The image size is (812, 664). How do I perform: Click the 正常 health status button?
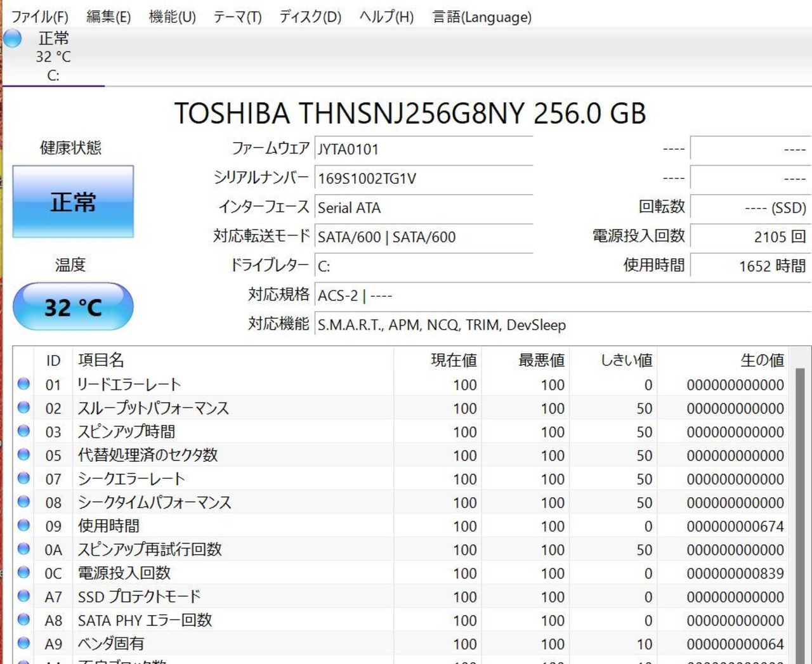coord(73,202)
